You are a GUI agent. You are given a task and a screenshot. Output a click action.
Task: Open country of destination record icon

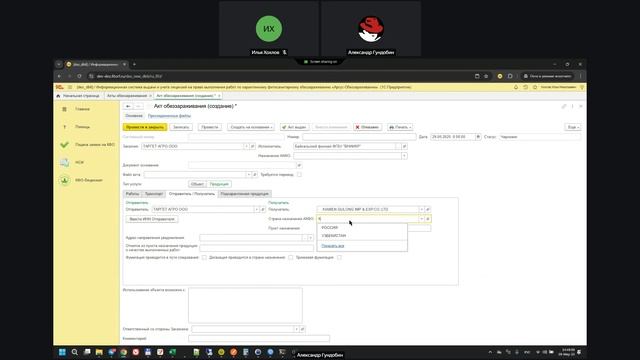point(428,219)
